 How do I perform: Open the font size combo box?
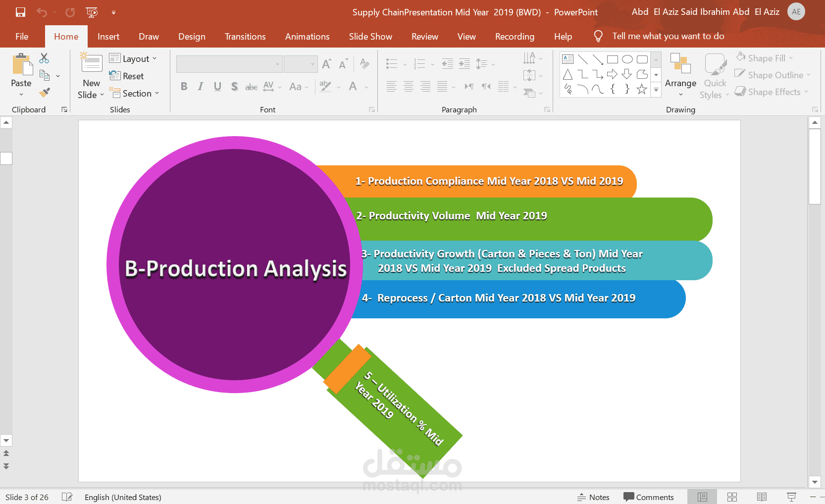pyautogui.click(x=301, y=64)
